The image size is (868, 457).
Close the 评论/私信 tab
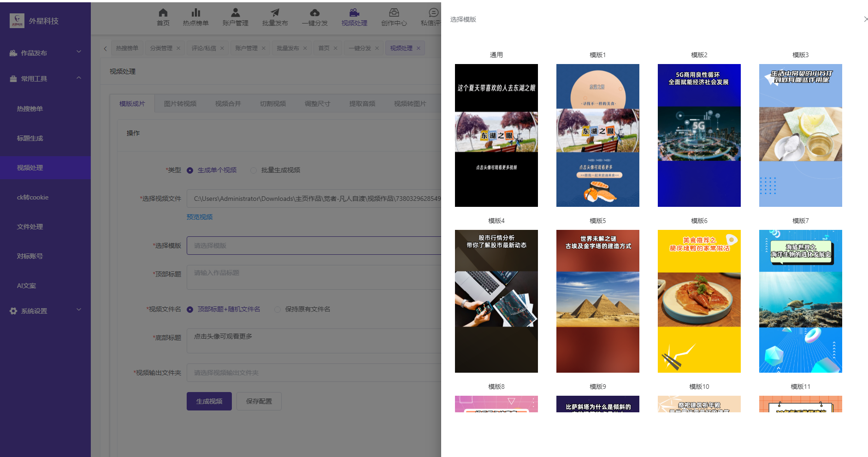point(222,48)
